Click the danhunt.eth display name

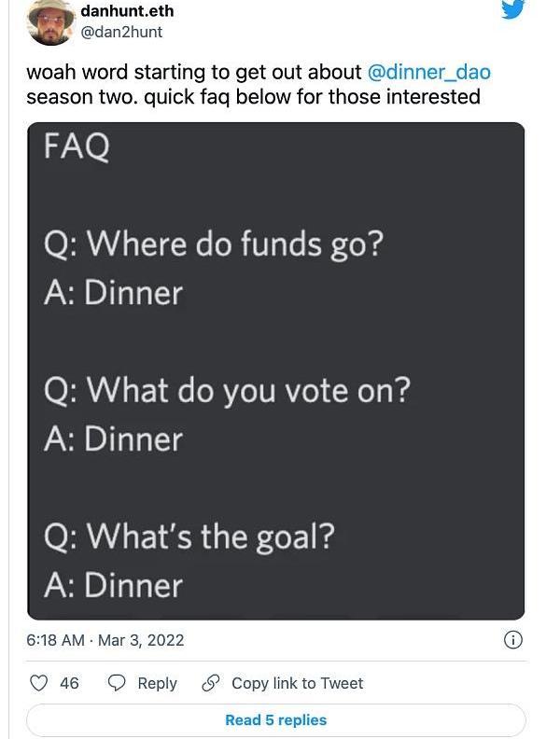pos(127,10)
